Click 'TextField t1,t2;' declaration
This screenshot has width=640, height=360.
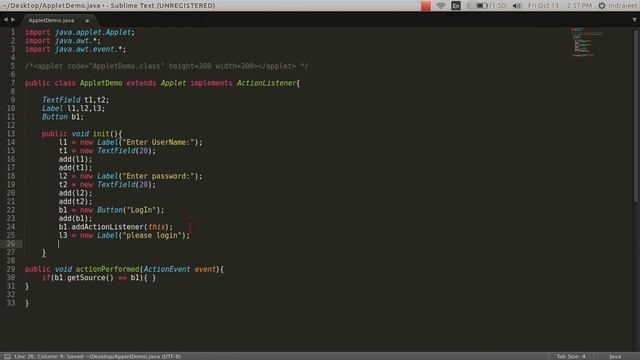click(x=76, y=100)
